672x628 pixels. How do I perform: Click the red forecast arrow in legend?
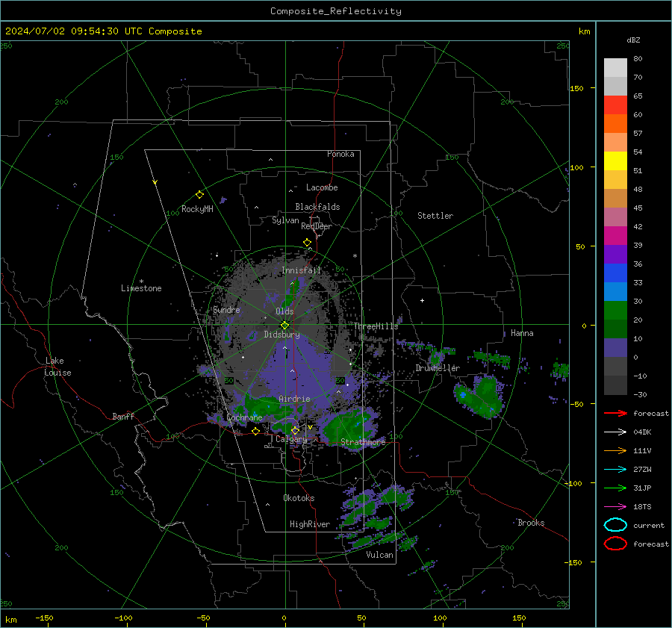(615, 413)
